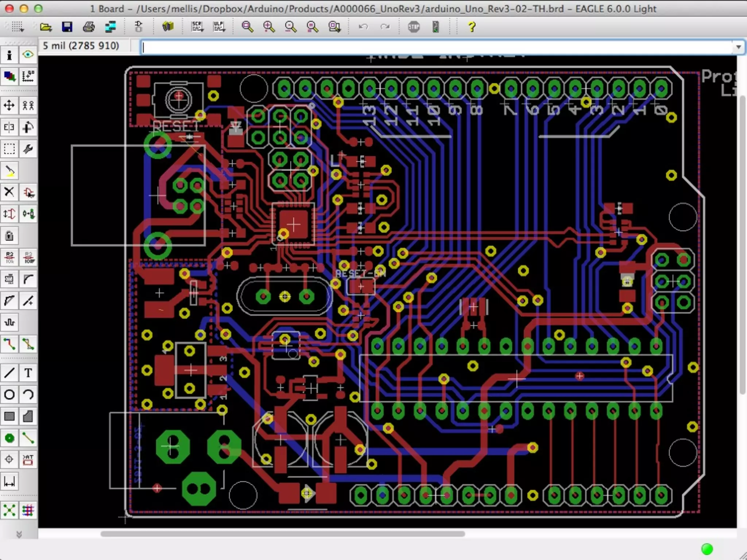747x560 pixels.
Task: Select the Text tool
Action: pyautogui.click(x=28, y=373)
